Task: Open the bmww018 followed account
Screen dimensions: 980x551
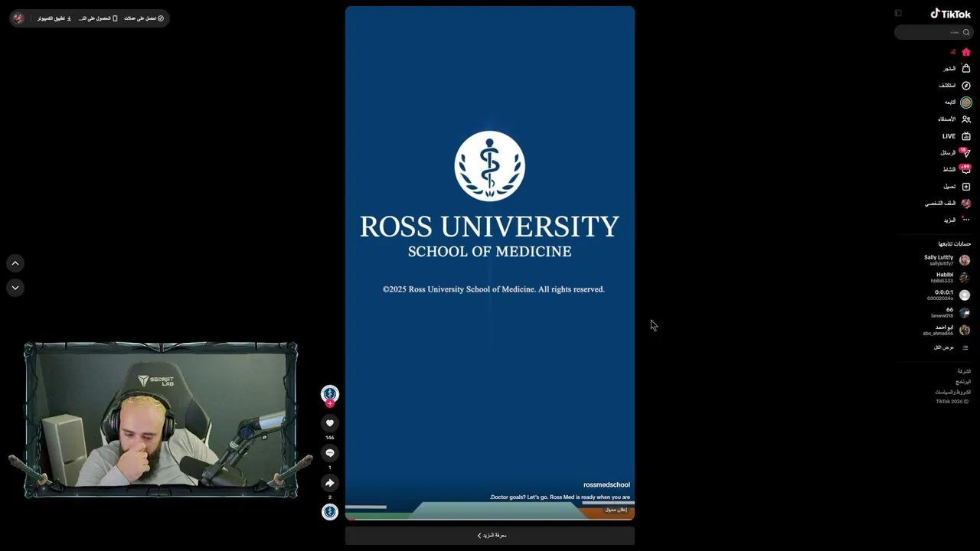Action: pos(951,313)
